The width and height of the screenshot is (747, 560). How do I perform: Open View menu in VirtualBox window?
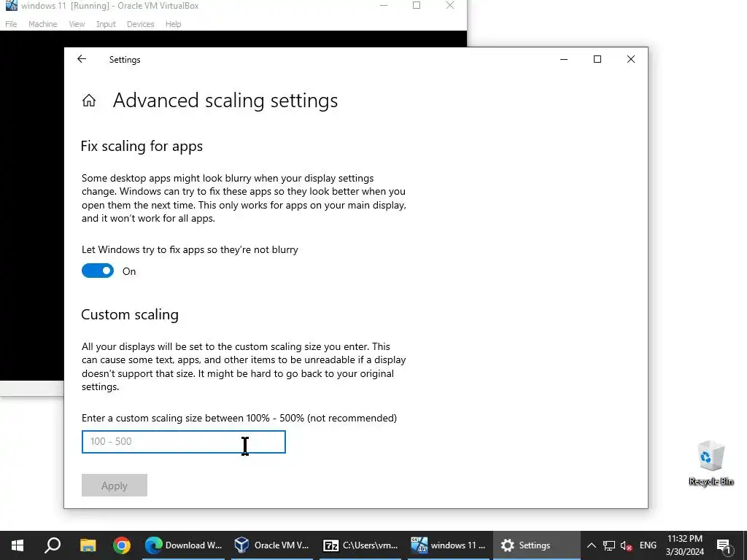[77, 24]
